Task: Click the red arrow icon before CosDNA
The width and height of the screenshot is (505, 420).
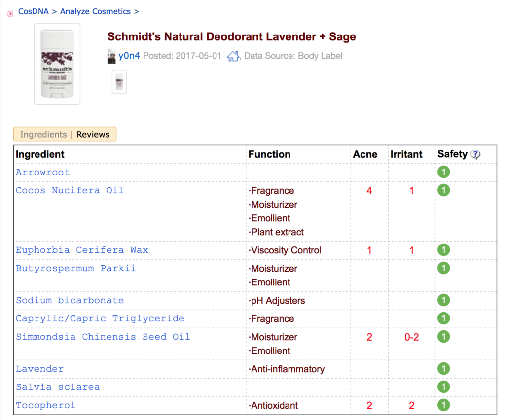Action: [10, 13]
